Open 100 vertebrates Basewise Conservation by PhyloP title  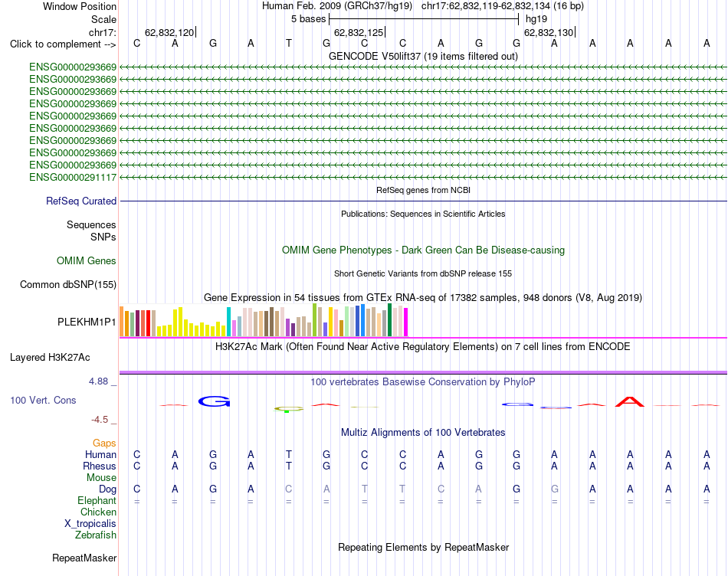[x=423, y=382]
